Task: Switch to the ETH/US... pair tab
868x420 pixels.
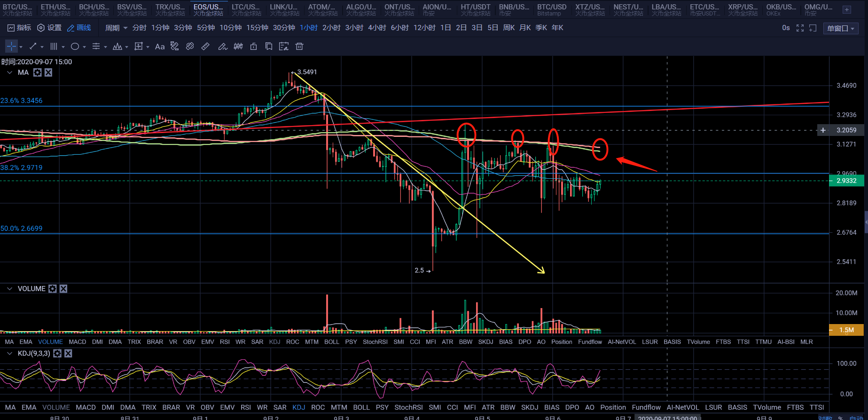Action: click(x=55, y=9)
